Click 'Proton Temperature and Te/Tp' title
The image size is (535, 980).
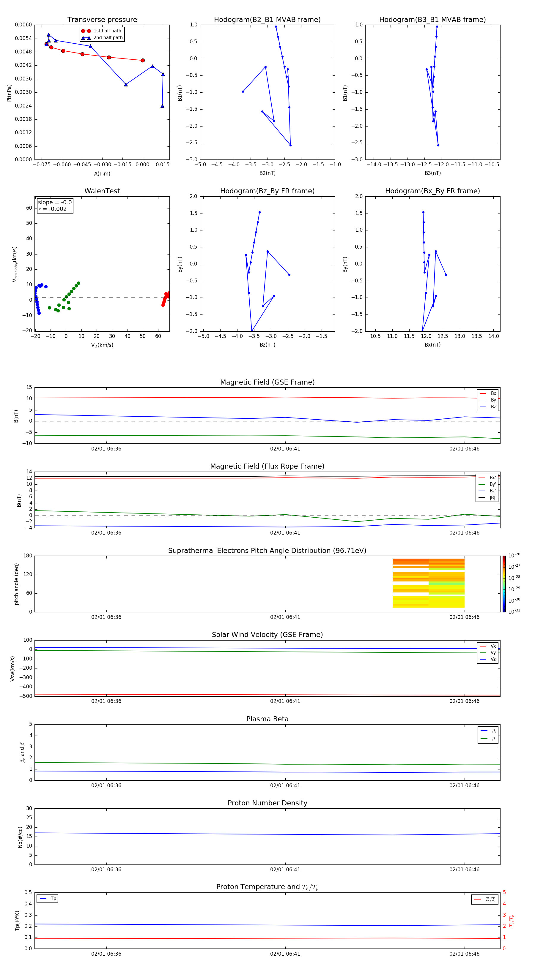(x=267, y=887)
